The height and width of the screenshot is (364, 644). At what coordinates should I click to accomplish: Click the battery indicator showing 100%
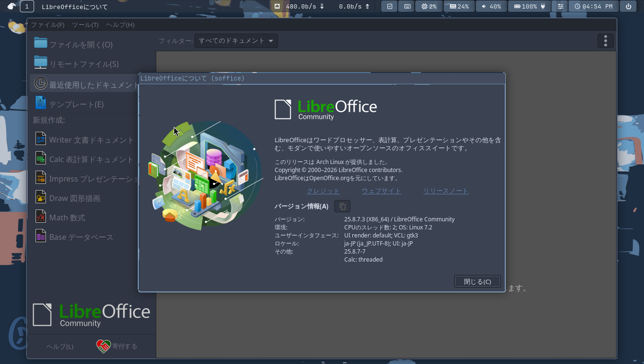click(529, 7)
